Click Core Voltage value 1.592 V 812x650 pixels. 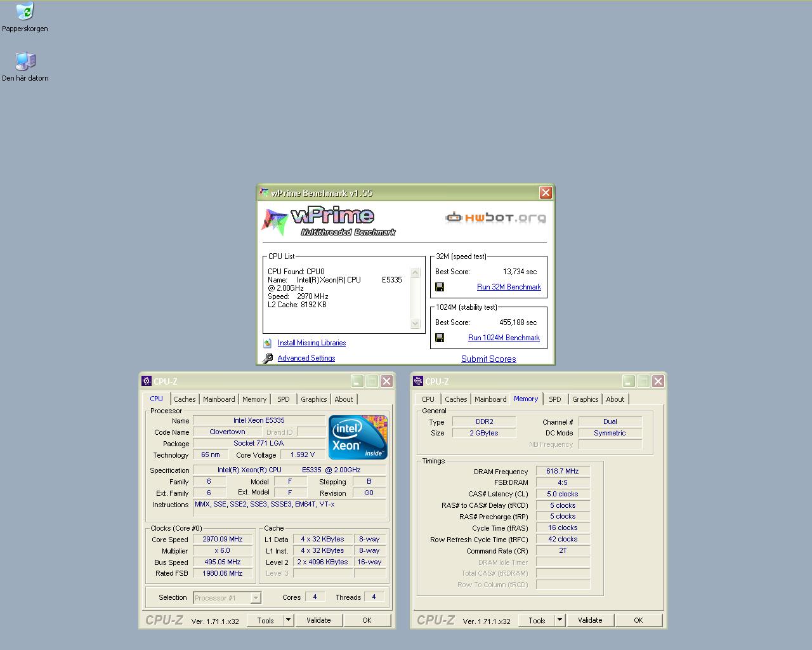tap(303, 454)
